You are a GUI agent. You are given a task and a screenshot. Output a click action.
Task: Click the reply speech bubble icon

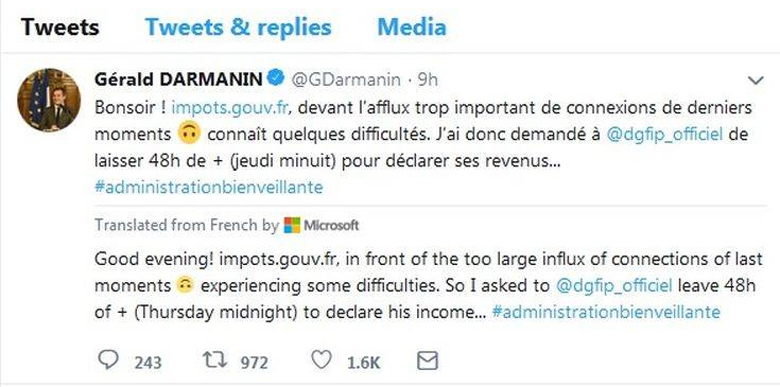108,360
